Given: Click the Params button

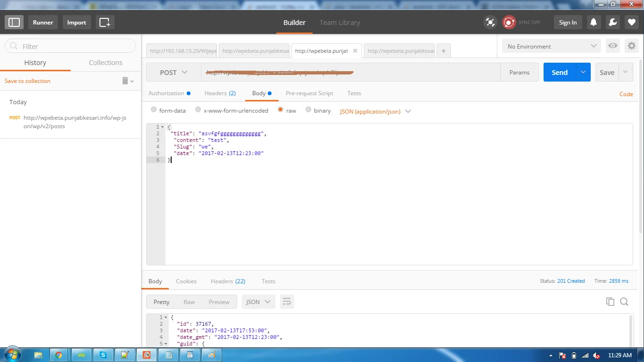Looking at the screenshot, I should (x=519, y=72).
